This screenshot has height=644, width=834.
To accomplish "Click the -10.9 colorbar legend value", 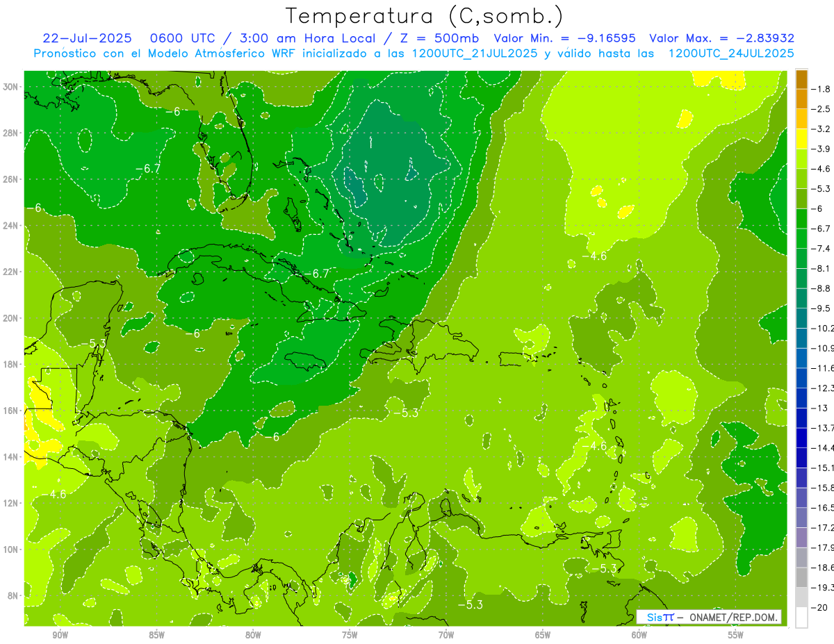I will (x=823, y=348).
